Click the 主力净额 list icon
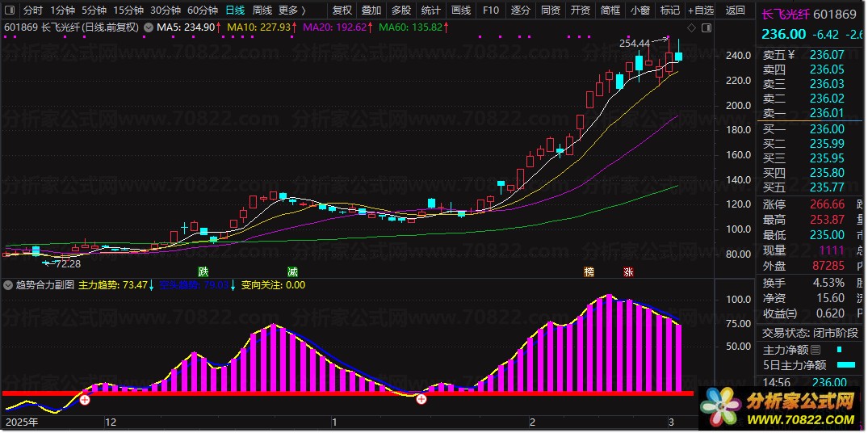Viewport: 868px width, 433px height. (816, 350)
